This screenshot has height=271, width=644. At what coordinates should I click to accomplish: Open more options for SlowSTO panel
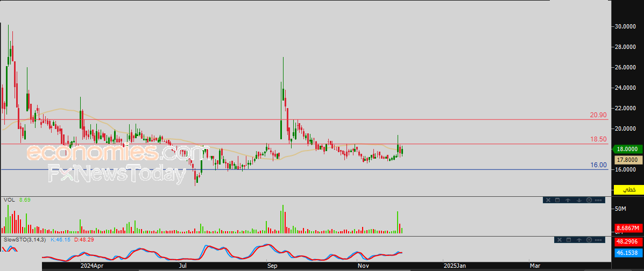coord(599,240)
